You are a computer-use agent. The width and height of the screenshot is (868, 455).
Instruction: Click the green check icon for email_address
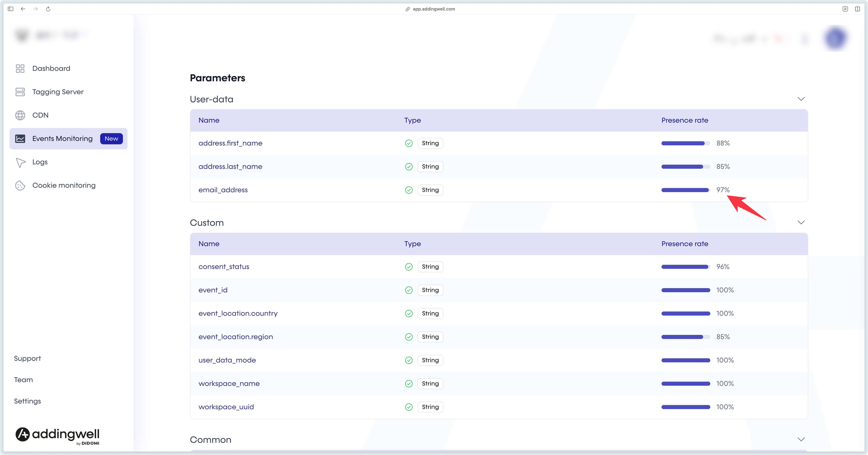tap(409, 190)
